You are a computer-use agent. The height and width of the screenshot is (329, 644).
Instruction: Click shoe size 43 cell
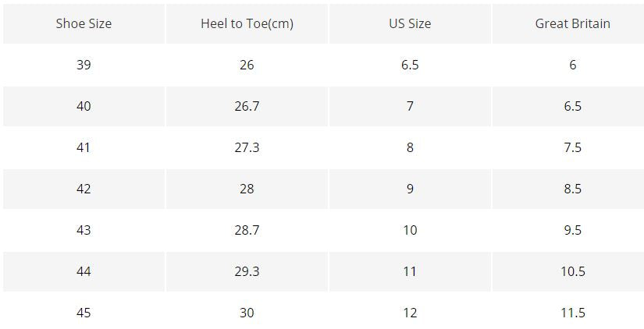pos(84,230)
